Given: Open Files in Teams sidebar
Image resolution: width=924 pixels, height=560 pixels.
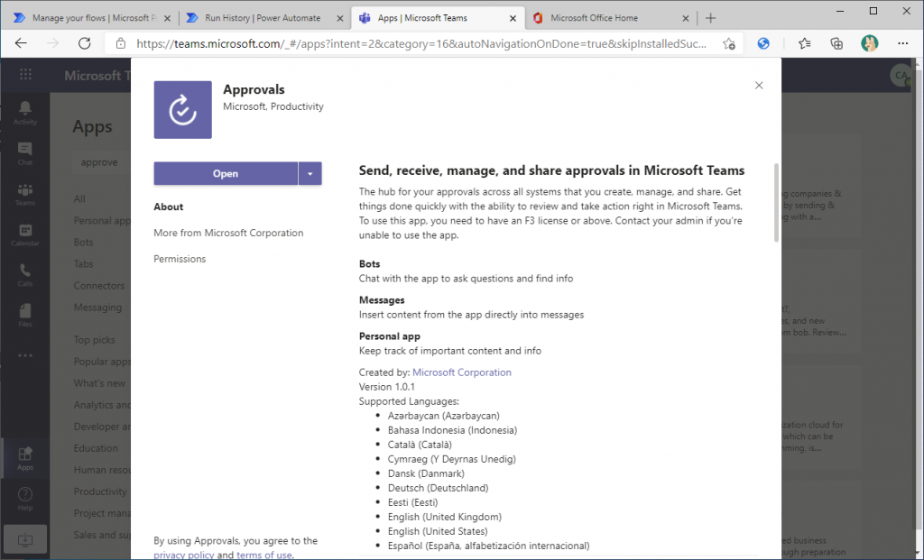Looking at the screenshot, I should tap(24, 316).
